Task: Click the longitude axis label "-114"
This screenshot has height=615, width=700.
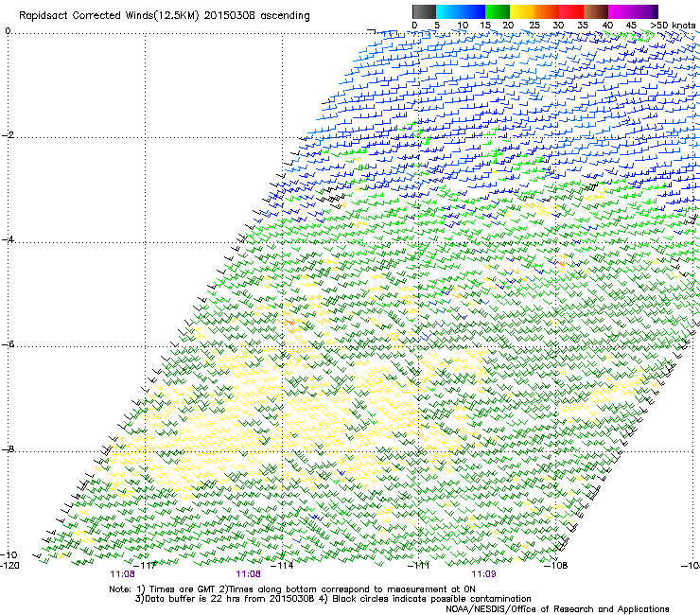Action: [283, 566]
